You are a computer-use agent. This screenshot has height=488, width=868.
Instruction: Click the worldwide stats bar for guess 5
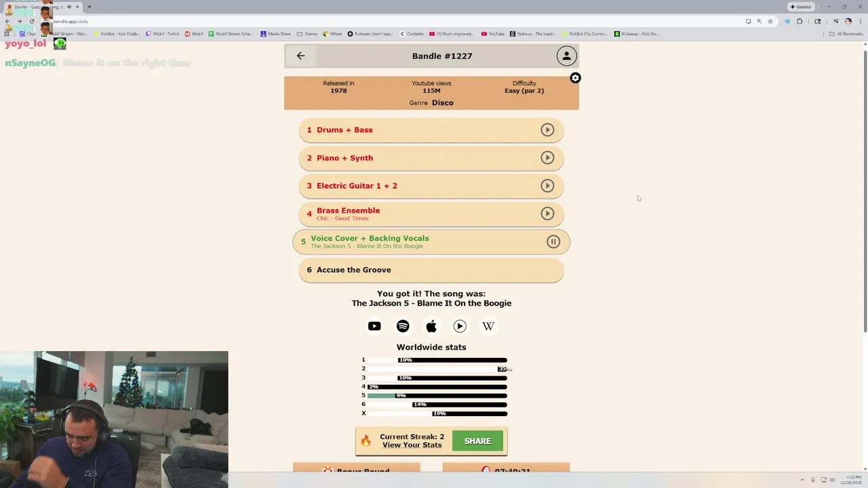click(x=437, y=395)
